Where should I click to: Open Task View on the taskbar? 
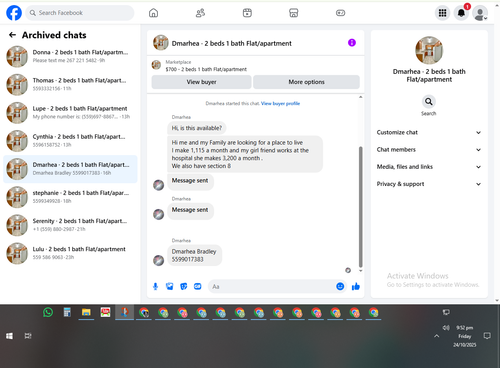28,336
